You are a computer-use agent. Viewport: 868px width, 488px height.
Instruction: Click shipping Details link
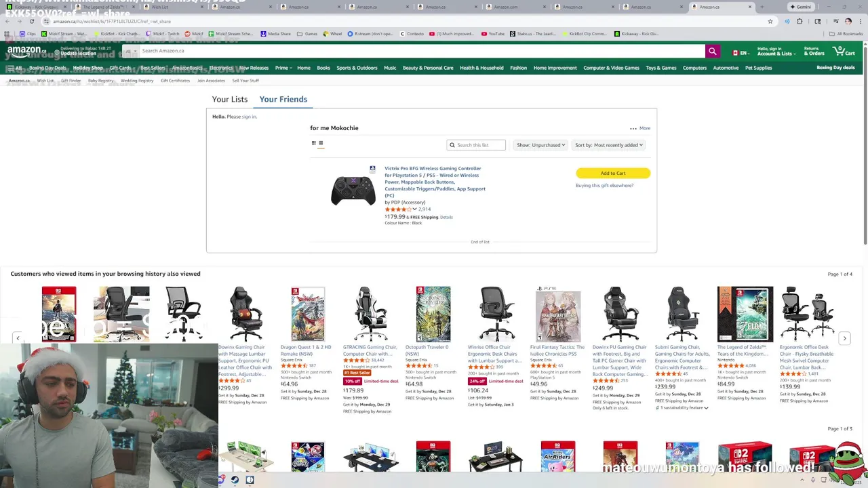(x=446, y=218)
